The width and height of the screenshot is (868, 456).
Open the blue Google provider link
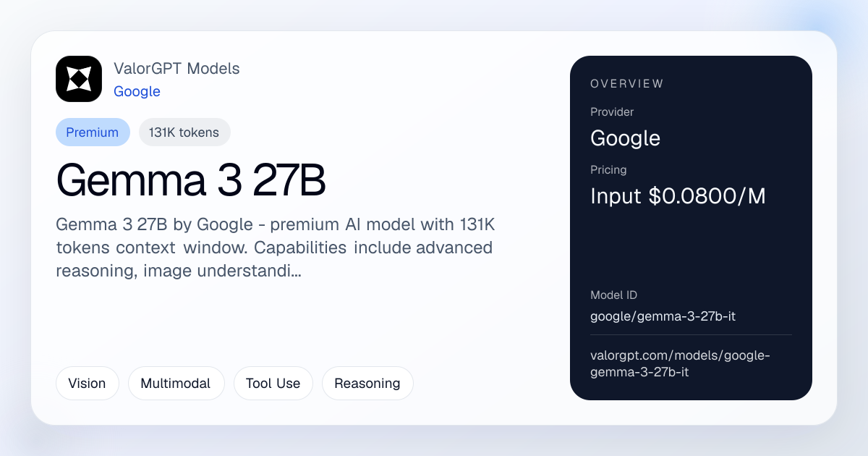pyautogui.click(x=137, y=91)
